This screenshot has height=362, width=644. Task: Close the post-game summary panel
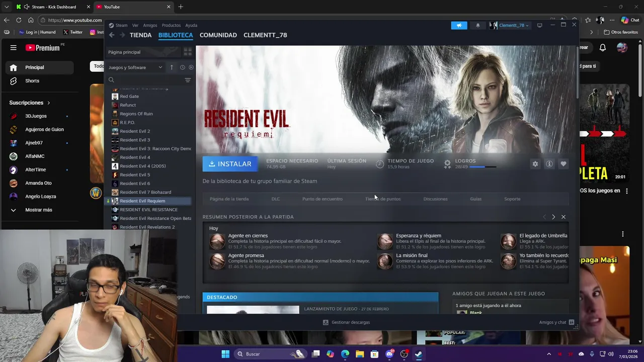pos(563,217)
